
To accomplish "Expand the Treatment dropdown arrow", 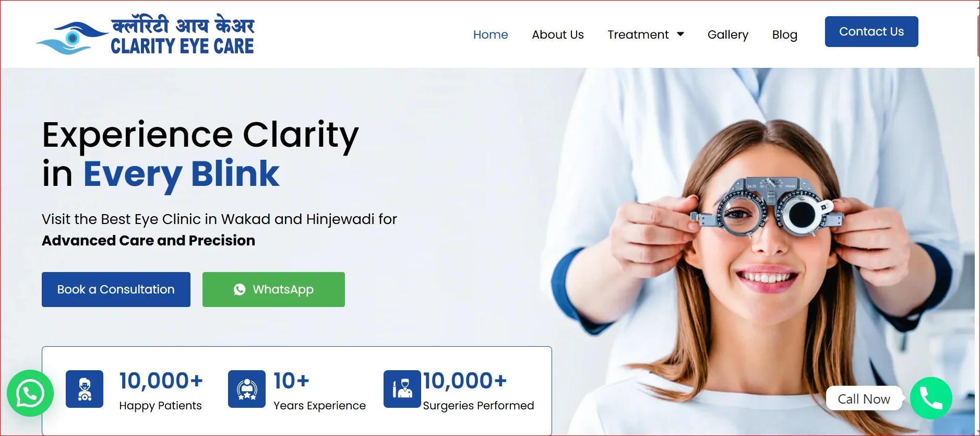I will point(680,34).
